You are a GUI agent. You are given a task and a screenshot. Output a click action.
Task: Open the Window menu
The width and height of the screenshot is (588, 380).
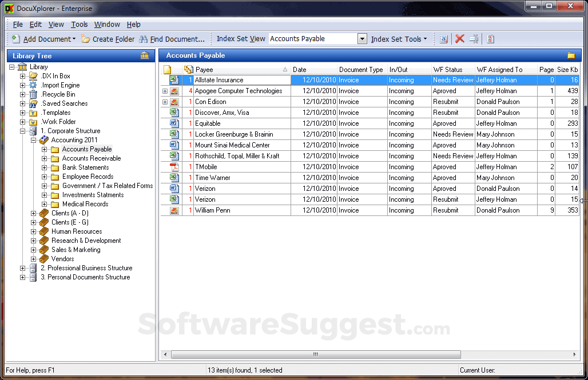click(107, 24)
